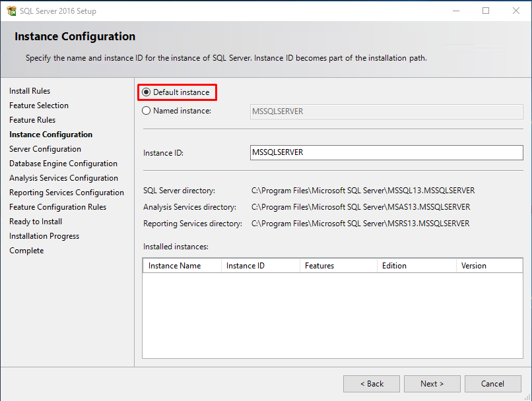Click the Instance ID column header

pos(261,266)
